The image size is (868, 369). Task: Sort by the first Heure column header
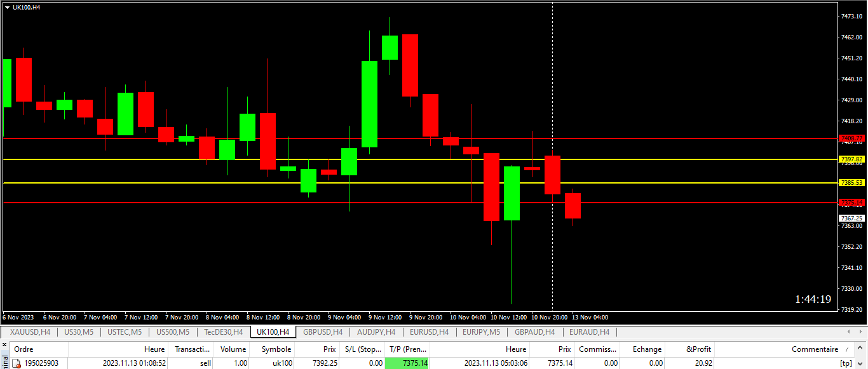point(118,349)
